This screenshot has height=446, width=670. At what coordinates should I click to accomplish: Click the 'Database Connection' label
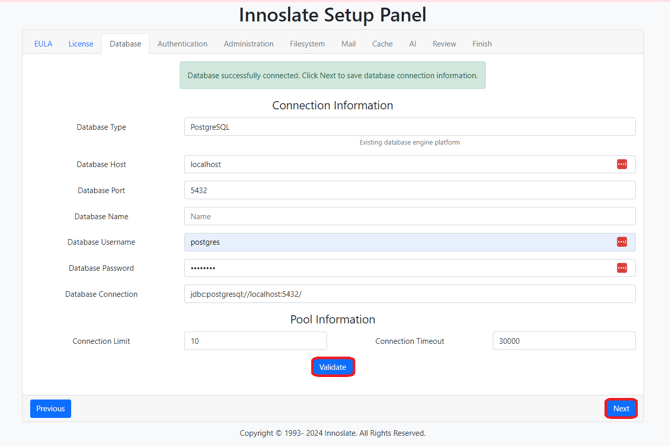coord(101,294)
